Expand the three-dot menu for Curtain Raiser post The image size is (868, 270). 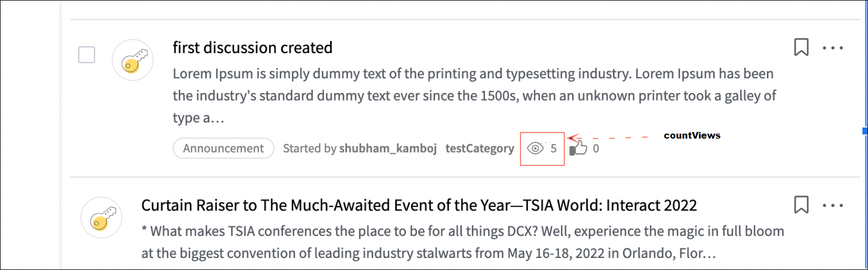click(x=833, y=205)
